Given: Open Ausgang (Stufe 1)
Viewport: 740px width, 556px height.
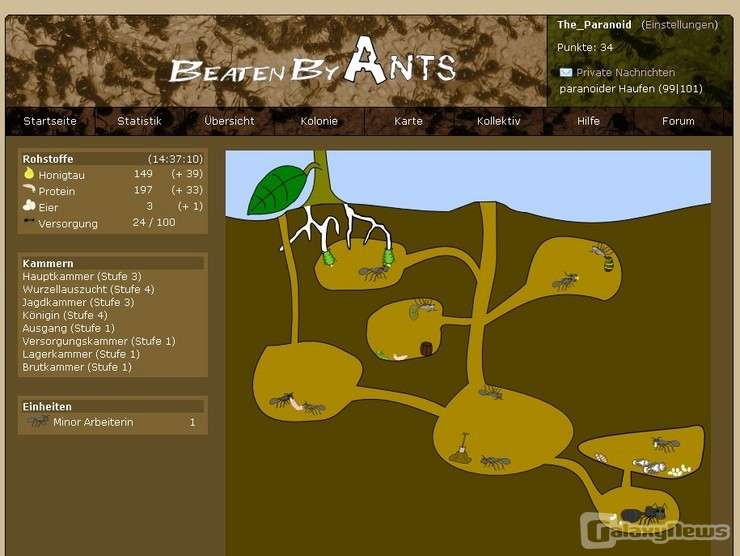Looking at the screenshot, I should [x=68, y=328].
